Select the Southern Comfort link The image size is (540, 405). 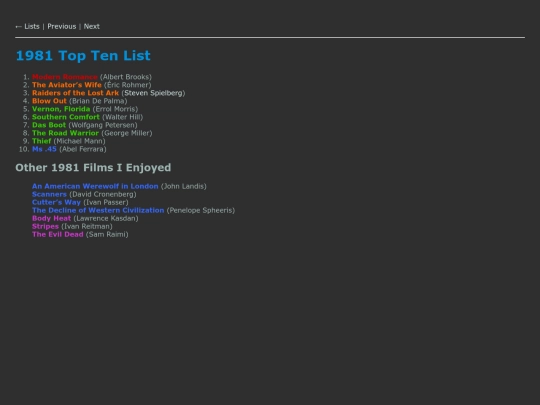click(x=66, y=117)
